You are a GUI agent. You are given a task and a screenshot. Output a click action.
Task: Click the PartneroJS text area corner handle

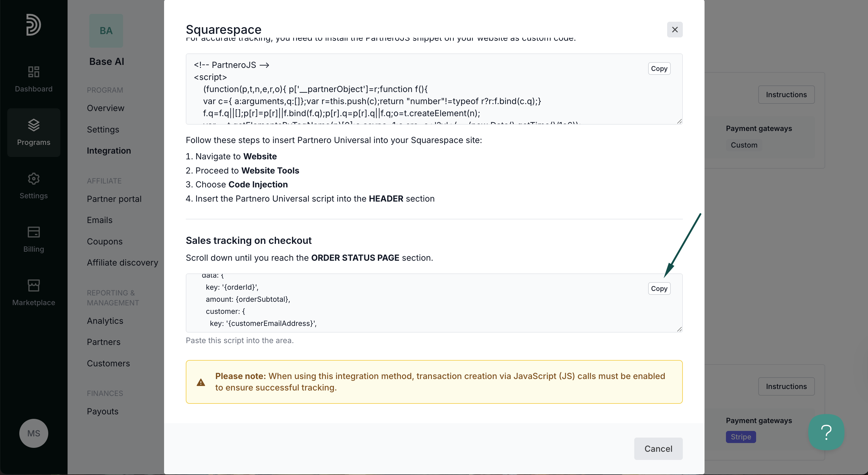(x=679, y=121)
